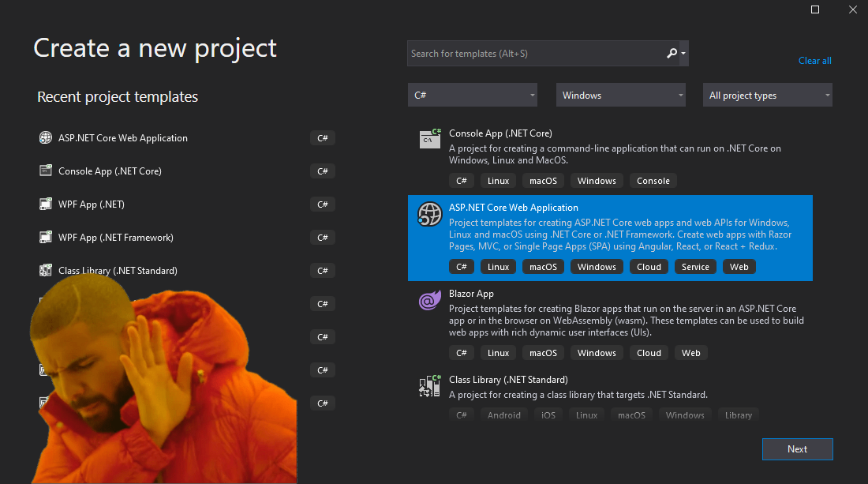868x484 pixels.
Task: Click the Android tag under Class Library template
Action: coord(503,415)
